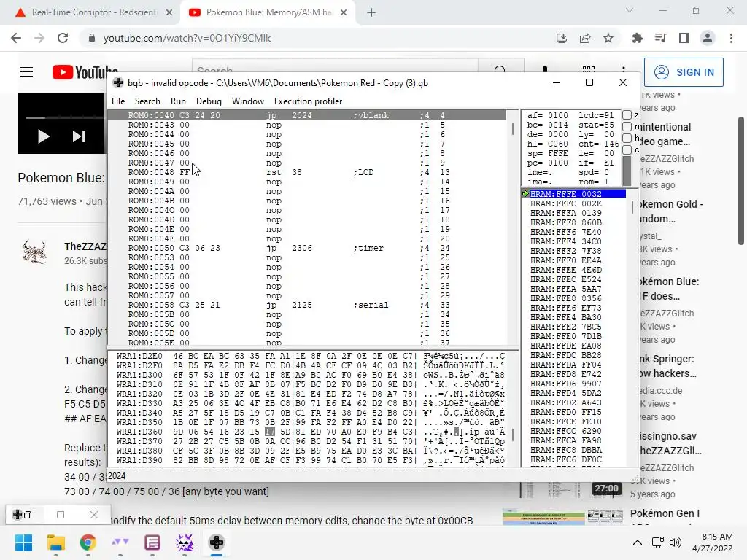Open the Pokémon Blue: F does suggested video

(669, 289)
